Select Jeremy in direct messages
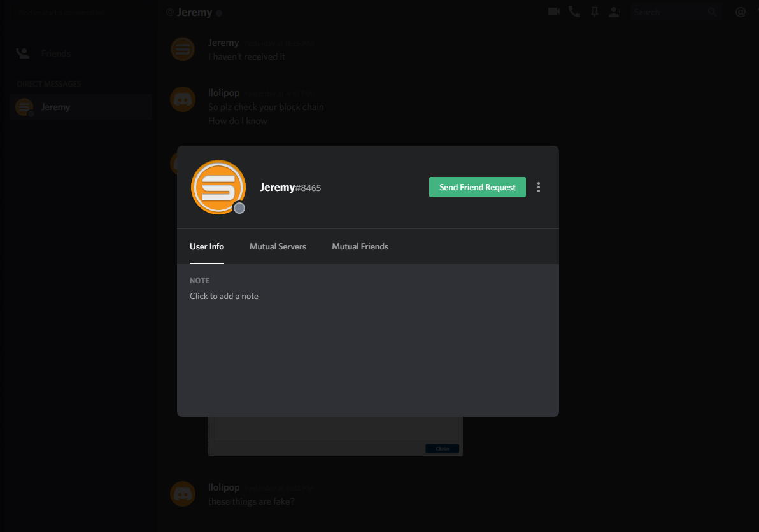This screenshot has height=532, width=759. [x=81, y=107]
